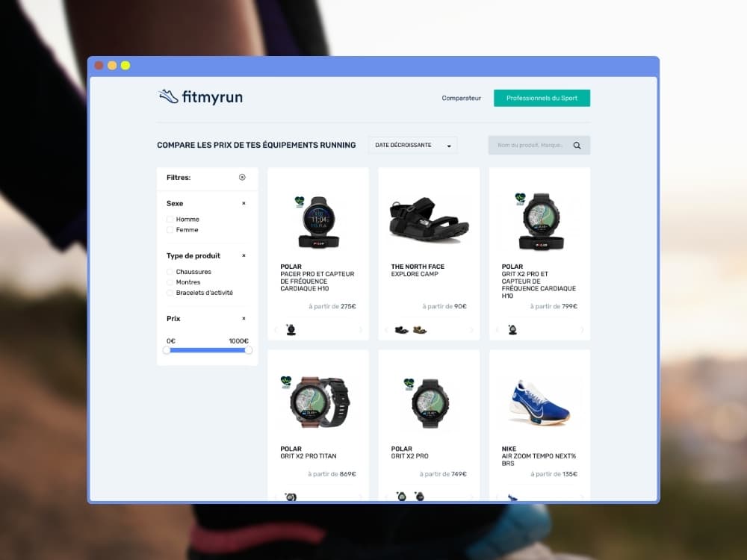Viewport: 747px width, 560px height.
Task: Tick the Homme checkbox
Action: point(170,219)
